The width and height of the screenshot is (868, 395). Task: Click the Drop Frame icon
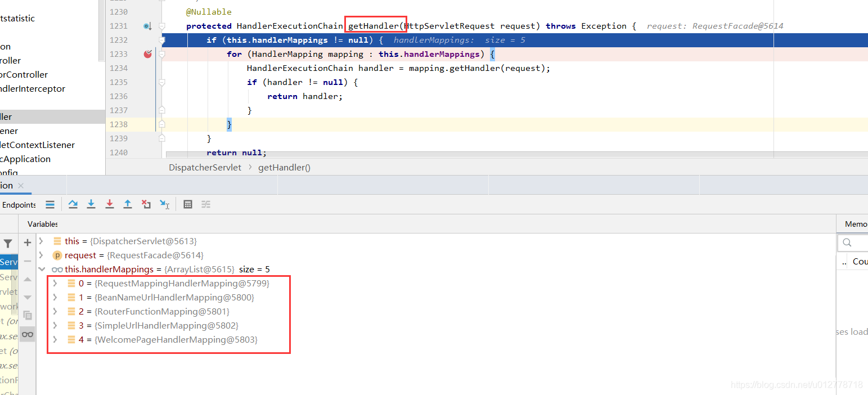(146, 204)
